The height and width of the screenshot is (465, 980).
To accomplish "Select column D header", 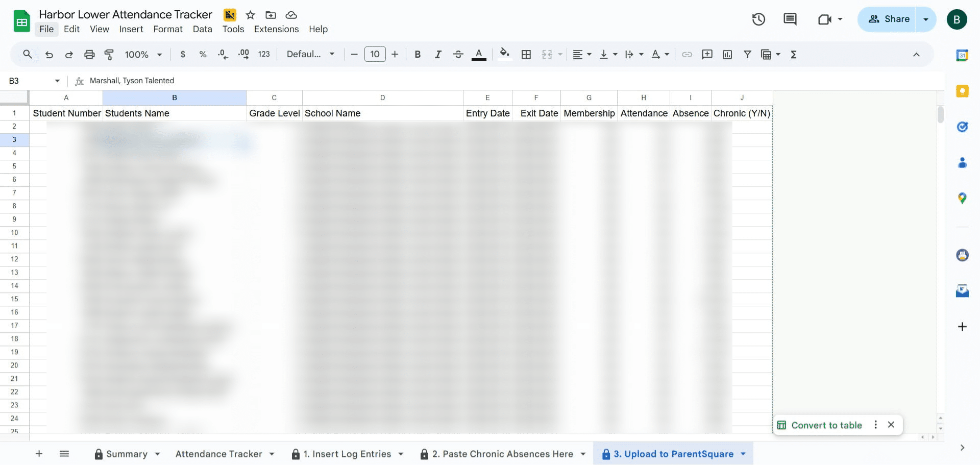I will (x=382, y=97).
